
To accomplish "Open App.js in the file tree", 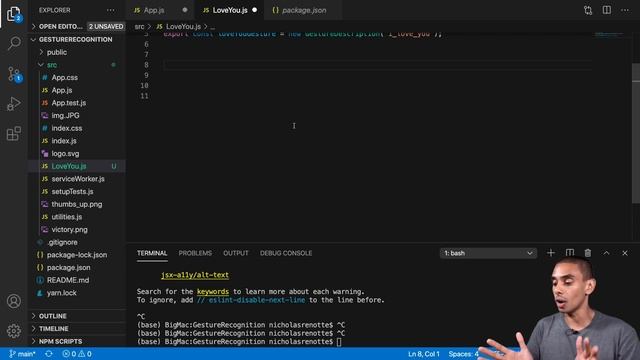I will point(62,90).
